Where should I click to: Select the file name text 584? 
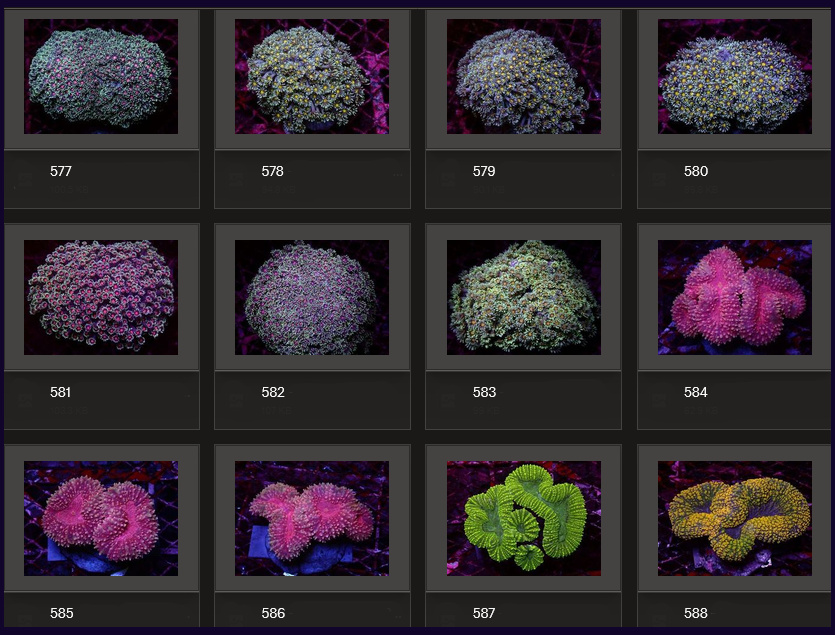696,392
